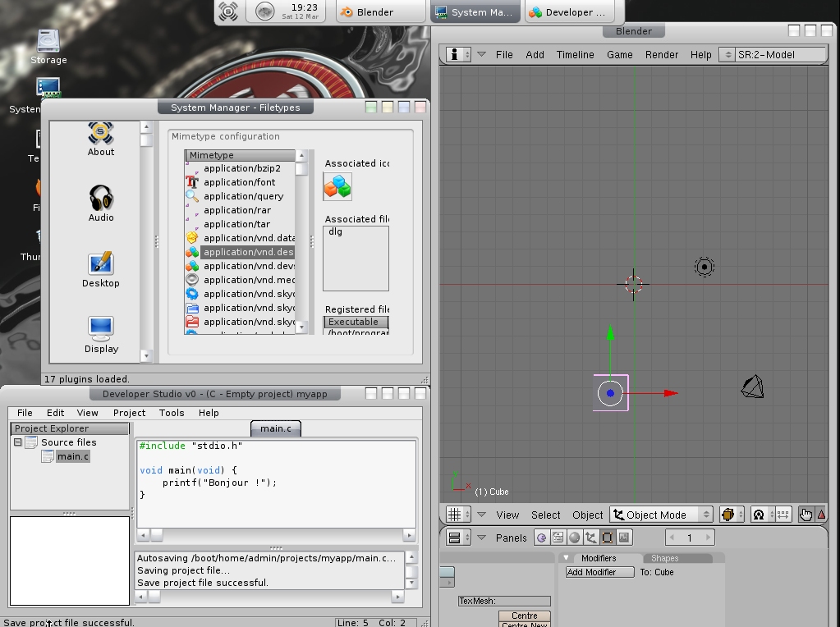Open the Display settings icon
The width and height of the screenshot is (840, 627).
point(101,334)
